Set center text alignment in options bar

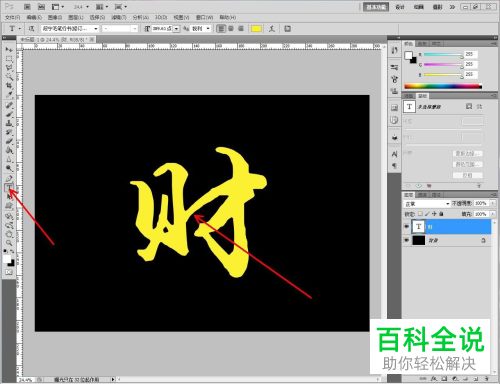[231, 29]
